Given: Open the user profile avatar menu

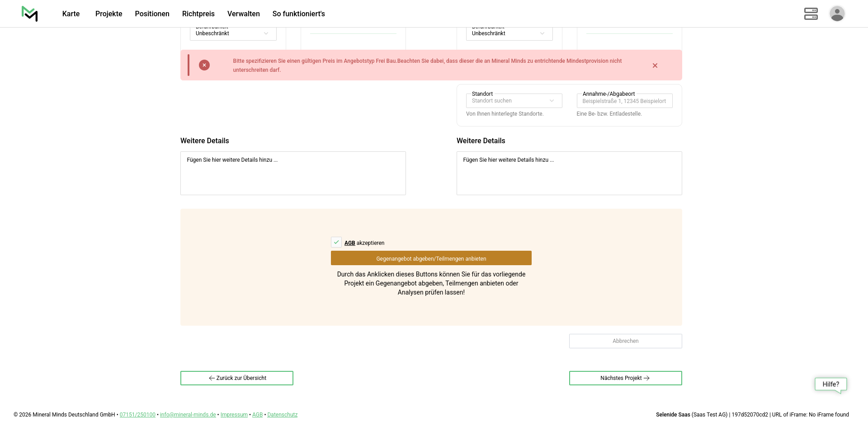Looking at the screenshot, I should click(x=837, y=14).
